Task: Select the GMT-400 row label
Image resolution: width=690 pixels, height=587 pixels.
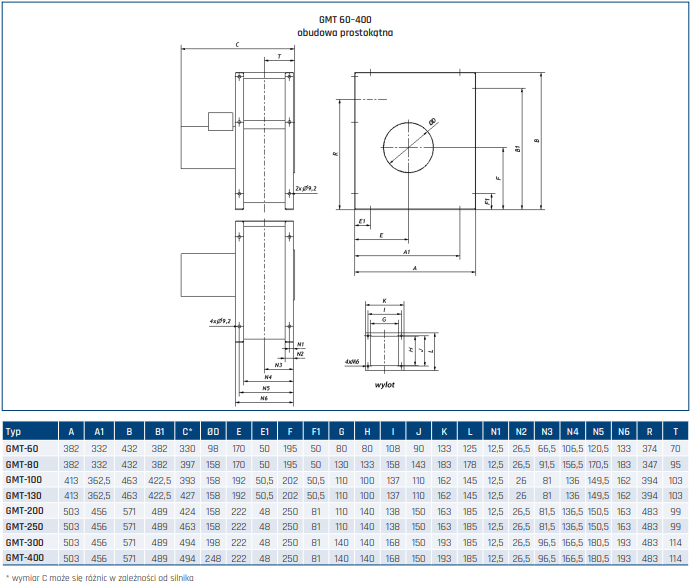Action: coord(25,558)
